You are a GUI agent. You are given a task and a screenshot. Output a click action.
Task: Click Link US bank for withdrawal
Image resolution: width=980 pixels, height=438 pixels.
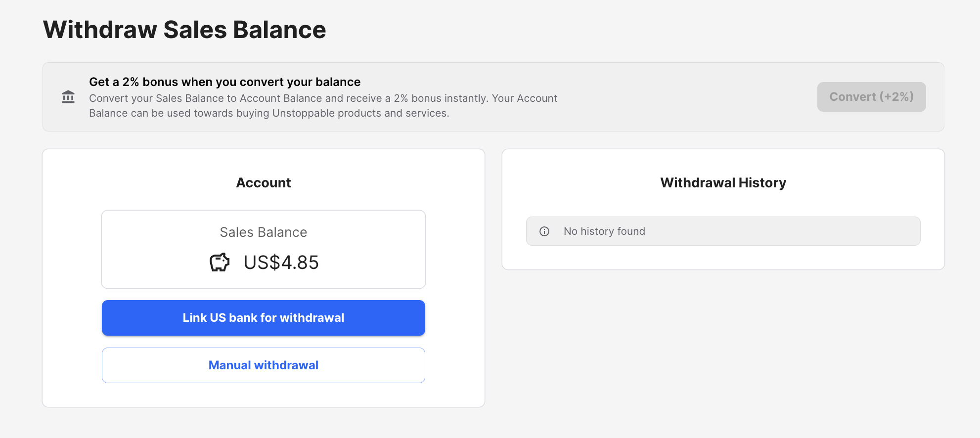click(x=263, y=318)
